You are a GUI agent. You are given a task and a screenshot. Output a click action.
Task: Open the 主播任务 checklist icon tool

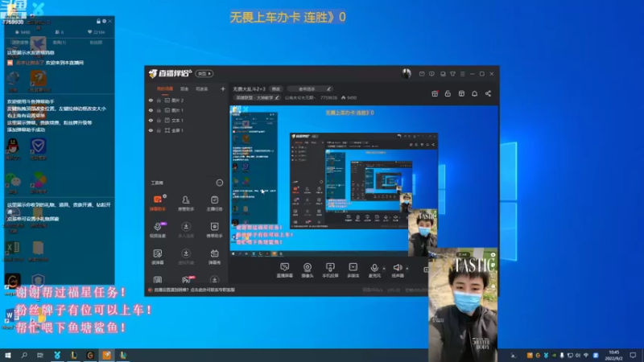(x=214, y=203)
